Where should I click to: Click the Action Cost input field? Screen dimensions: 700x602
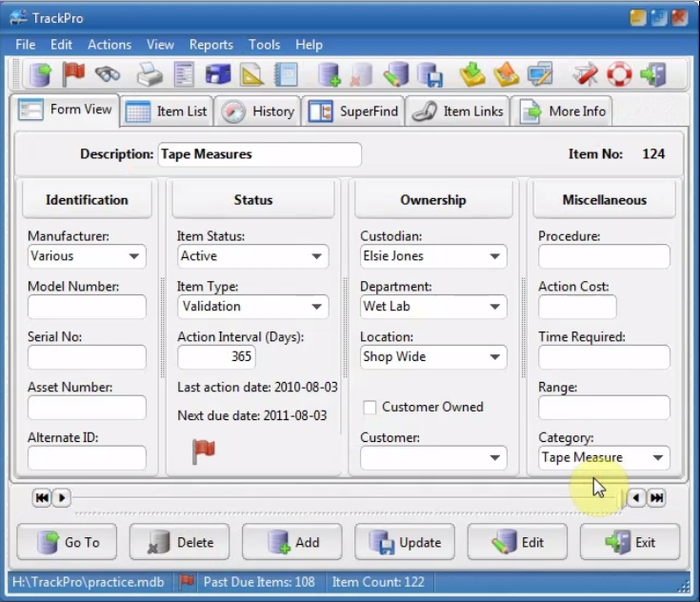click(577, 307)
